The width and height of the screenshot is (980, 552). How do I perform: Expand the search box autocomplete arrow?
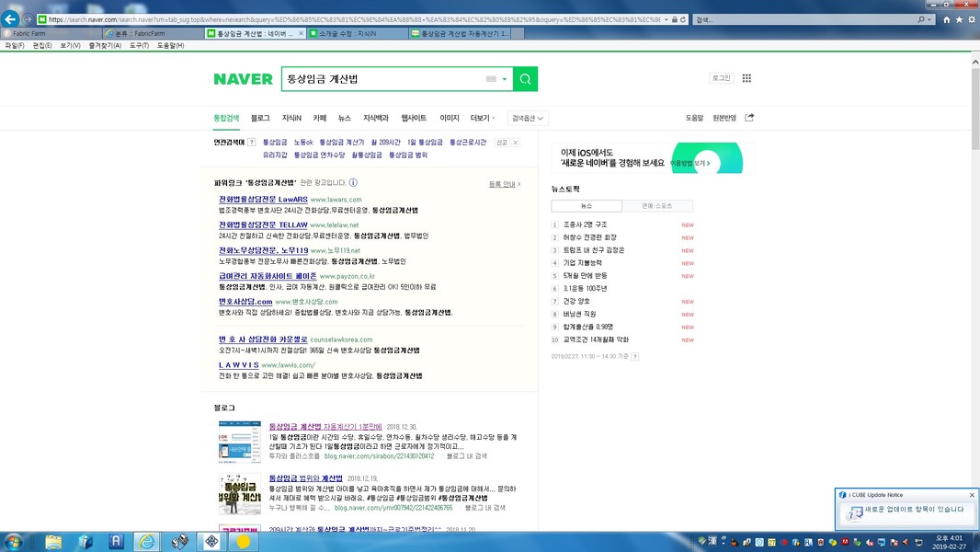coord(505,79)
